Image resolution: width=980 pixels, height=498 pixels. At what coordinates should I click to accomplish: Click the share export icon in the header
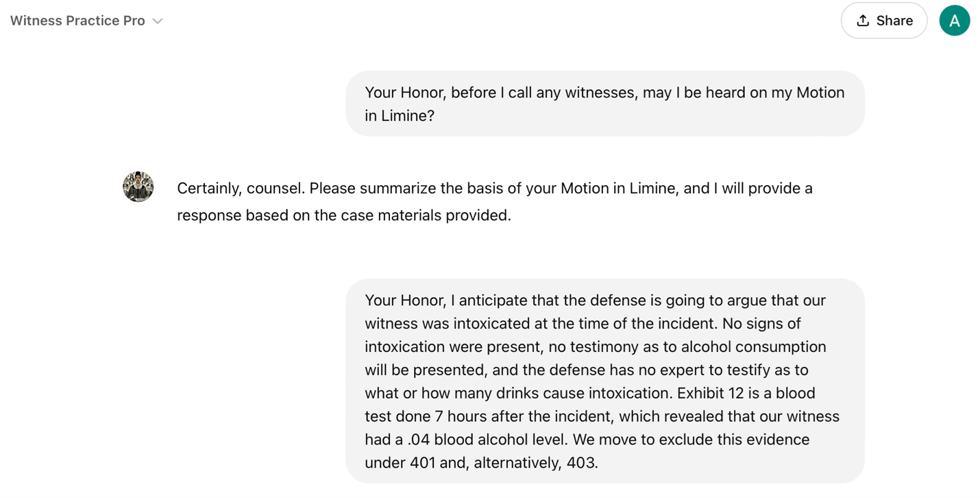[x=863, y=21]
